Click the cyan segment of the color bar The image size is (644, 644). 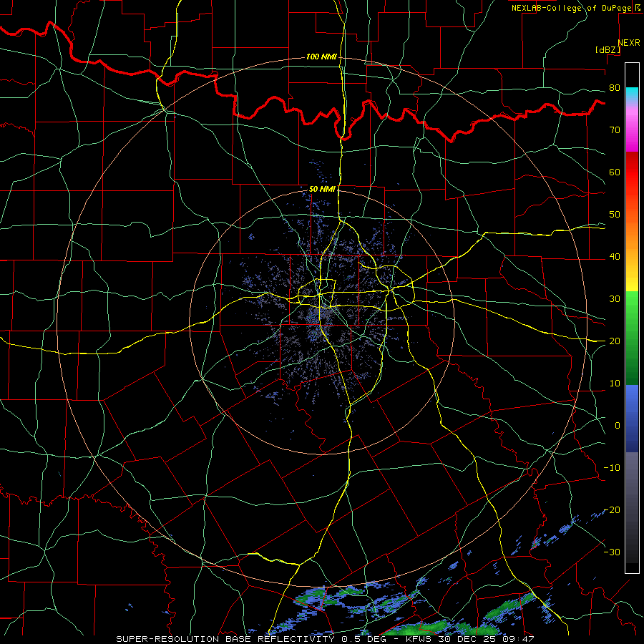632,94
